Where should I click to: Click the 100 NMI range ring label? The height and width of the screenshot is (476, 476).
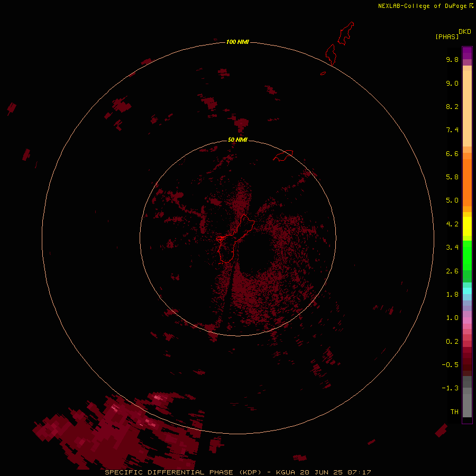pos(237,42)
